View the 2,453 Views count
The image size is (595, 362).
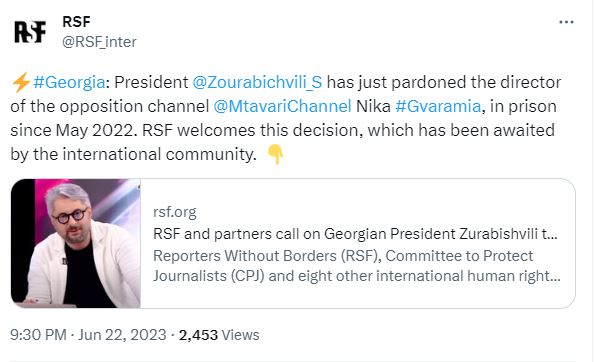pyautogui.click(x=219, y=335)
